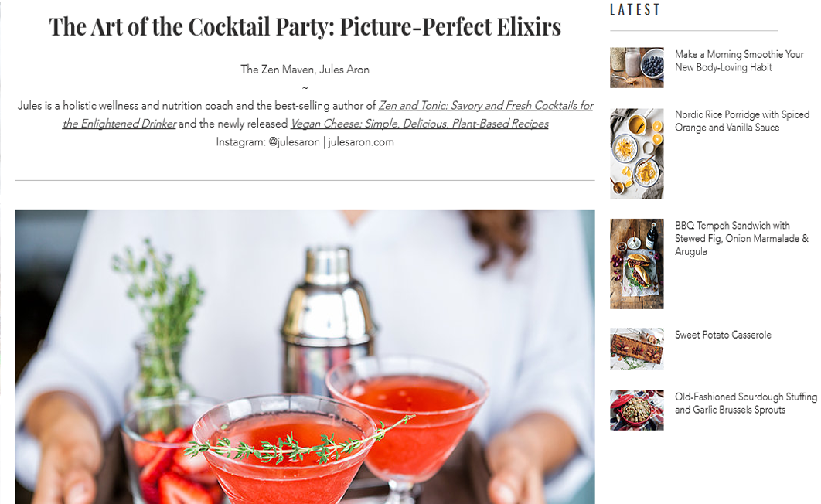Click the cocktail hero photo
The image size is (821, 504).
pos(305,357)
